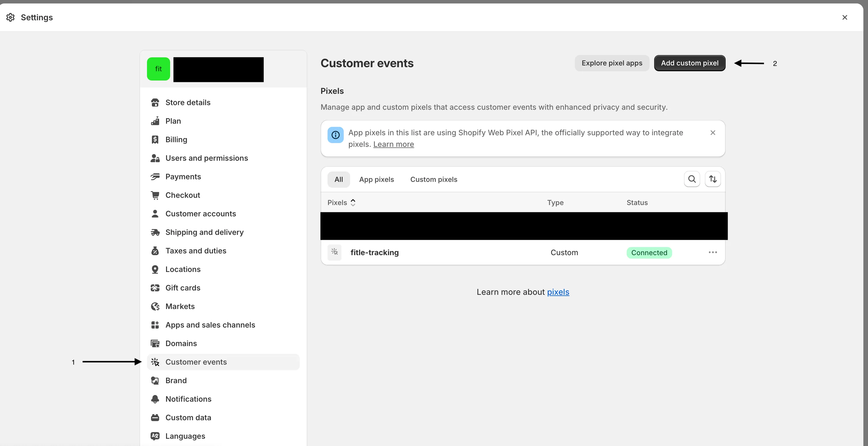
Task: Select Customer events in sidebar
Action: 223,362
